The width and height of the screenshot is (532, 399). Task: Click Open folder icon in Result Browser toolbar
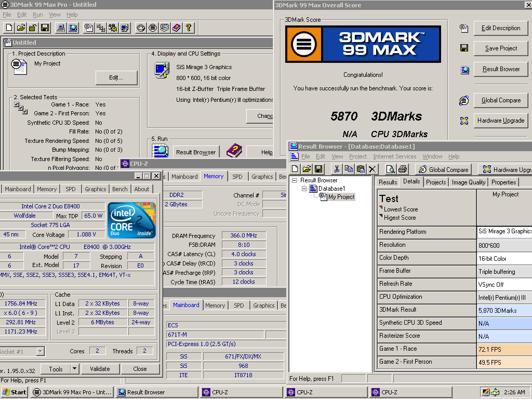tap(307, 169)
